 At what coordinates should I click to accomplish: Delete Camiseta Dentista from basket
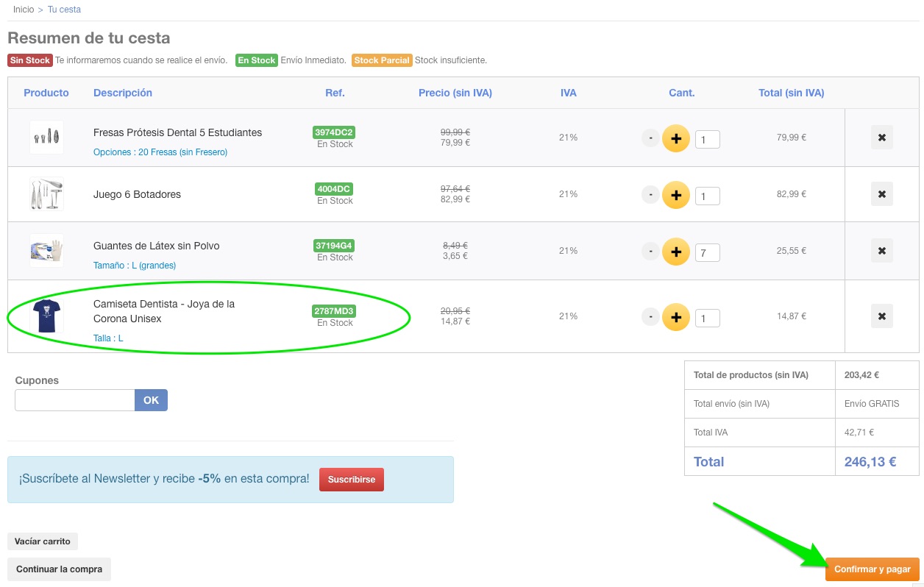tap(881, 316)
